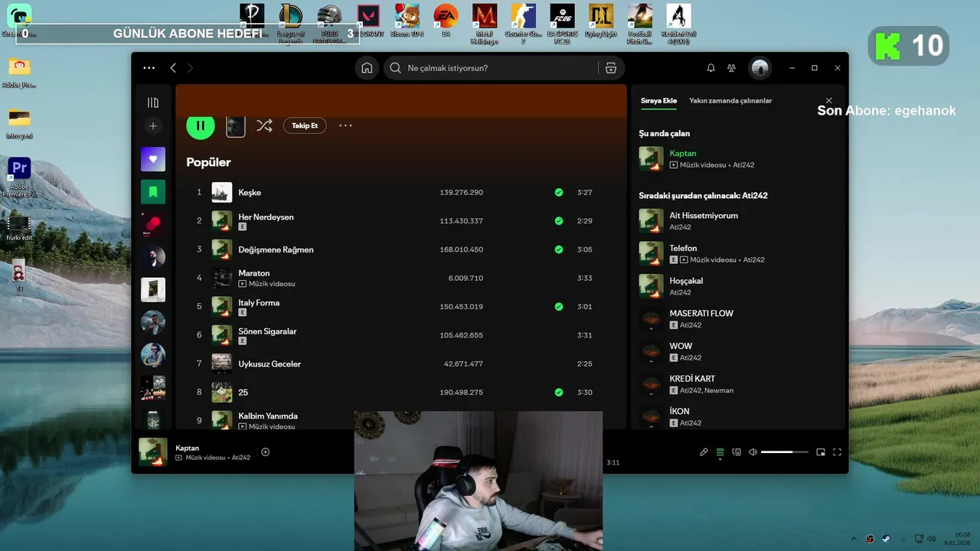Viewport: 980px width, 551px height.
Task: Go back with the left arrow
Action: click(x=173, y=68)
